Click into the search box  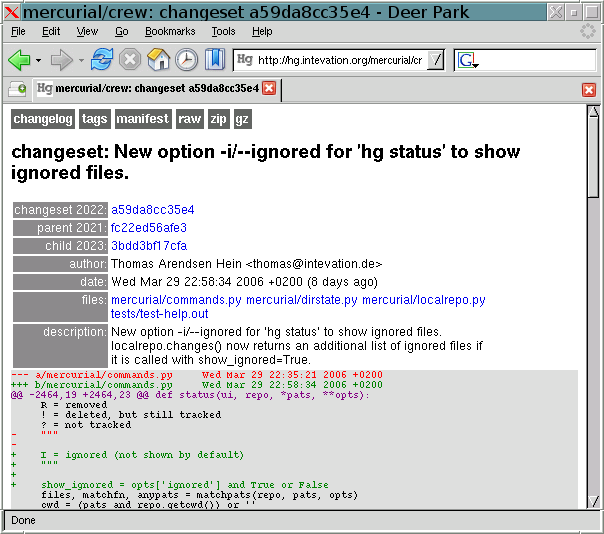click(537, 60)
